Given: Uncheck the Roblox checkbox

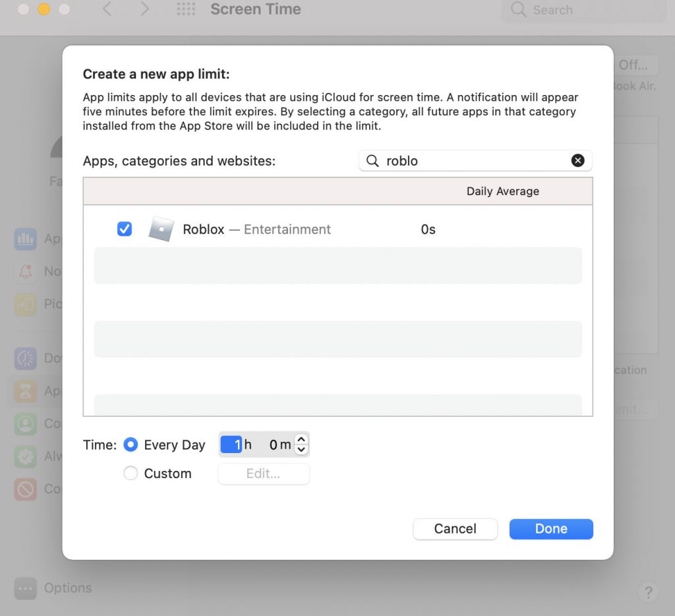Looking at the screenshot, I should click(x=125, y=229).
